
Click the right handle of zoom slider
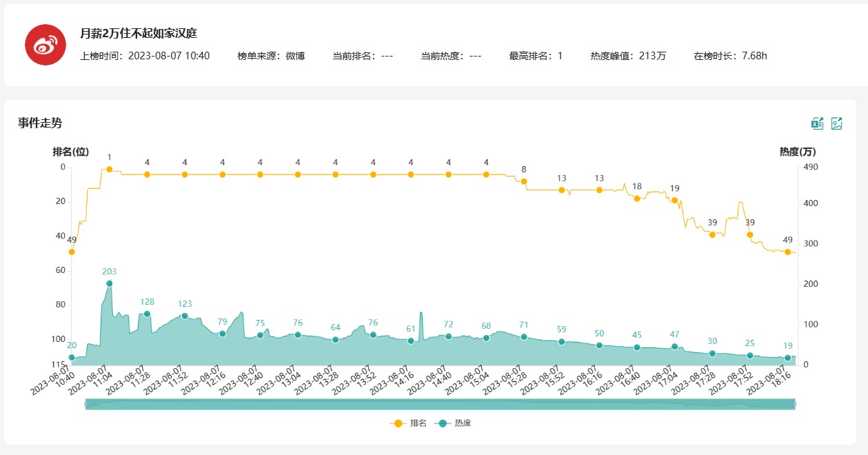click(x=795, y=405)
